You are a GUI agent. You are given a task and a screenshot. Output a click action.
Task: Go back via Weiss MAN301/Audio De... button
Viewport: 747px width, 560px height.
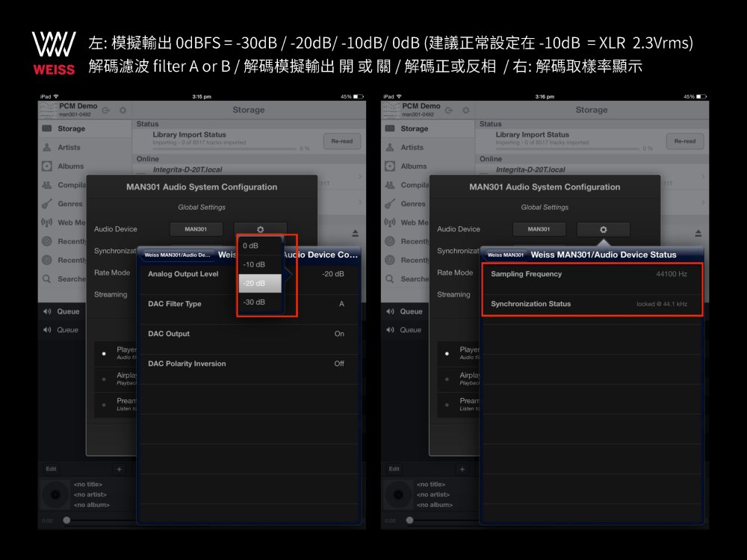(177, 255)
